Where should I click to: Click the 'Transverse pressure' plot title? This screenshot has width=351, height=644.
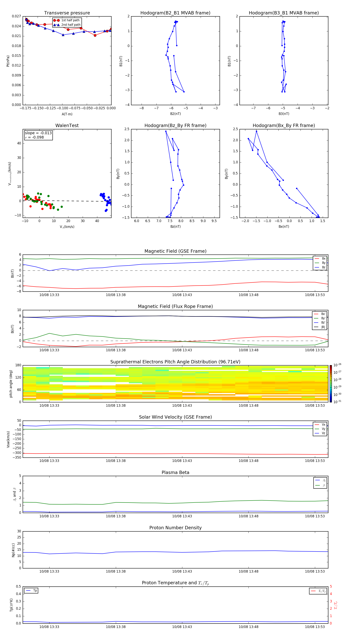tap(67, 13)
